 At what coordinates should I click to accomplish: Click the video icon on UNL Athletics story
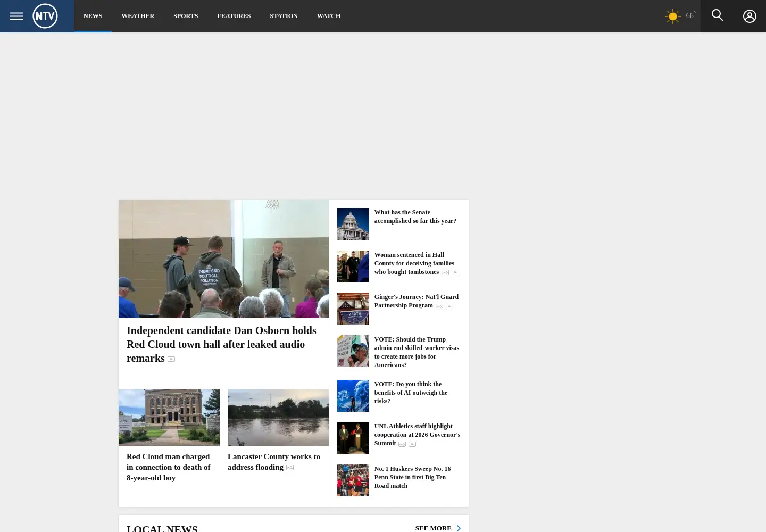click(x=412, y=444)
